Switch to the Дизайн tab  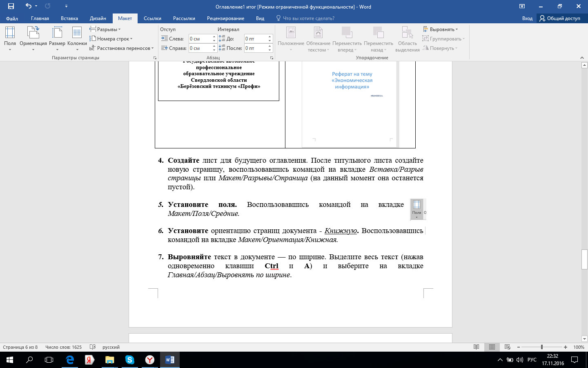98,18
